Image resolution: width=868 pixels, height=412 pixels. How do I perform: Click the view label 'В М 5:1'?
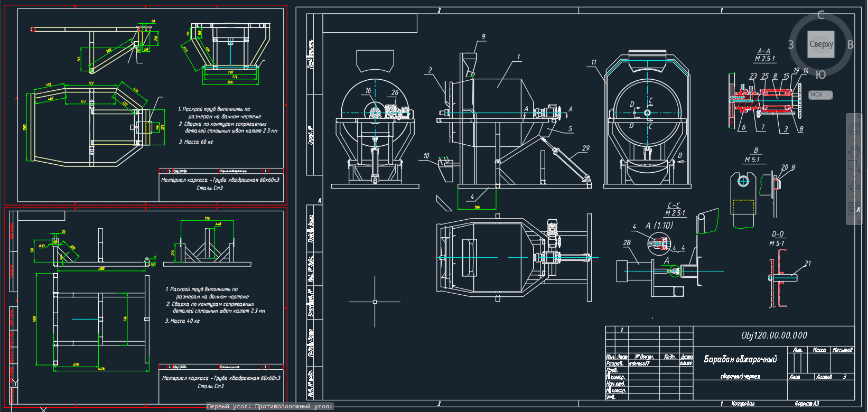(752, 155)
